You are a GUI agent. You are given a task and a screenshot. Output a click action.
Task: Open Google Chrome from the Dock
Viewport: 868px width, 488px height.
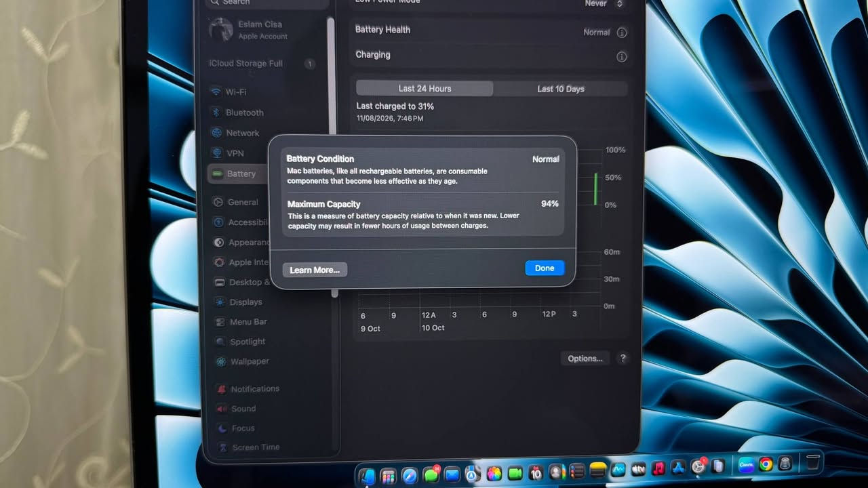coord(766,464)
